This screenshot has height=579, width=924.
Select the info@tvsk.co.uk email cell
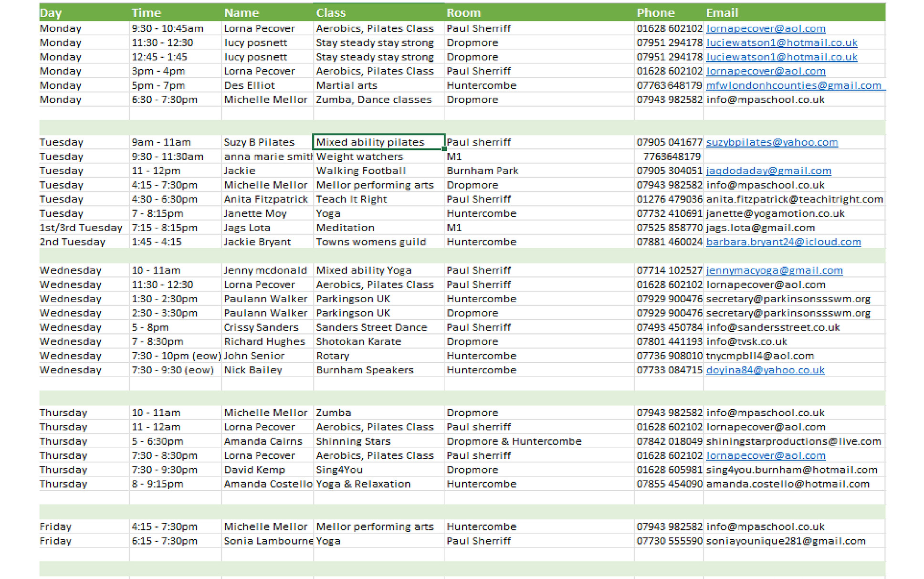(x=794, y=342)
